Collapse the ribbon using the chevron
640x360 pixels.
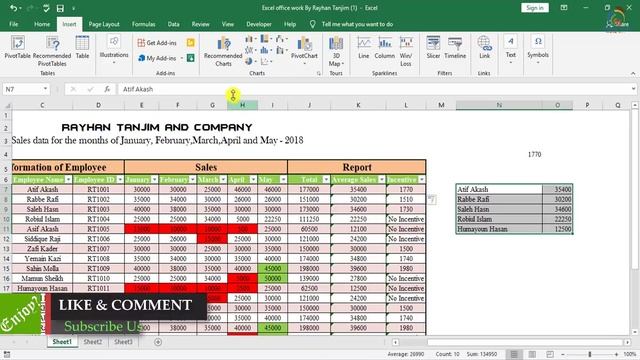coord(633,73)
